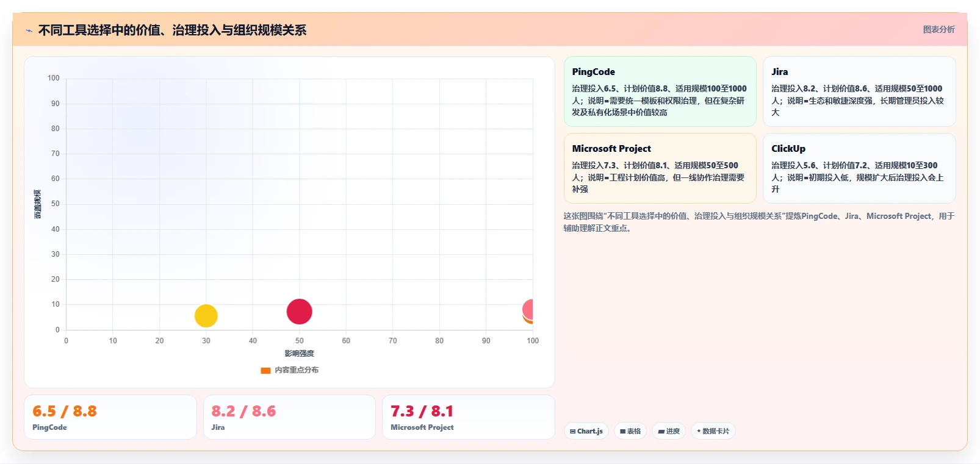Screen dimensions: 980x464
Task: Click the orange legend color box
Action: [x=265, y=370]
